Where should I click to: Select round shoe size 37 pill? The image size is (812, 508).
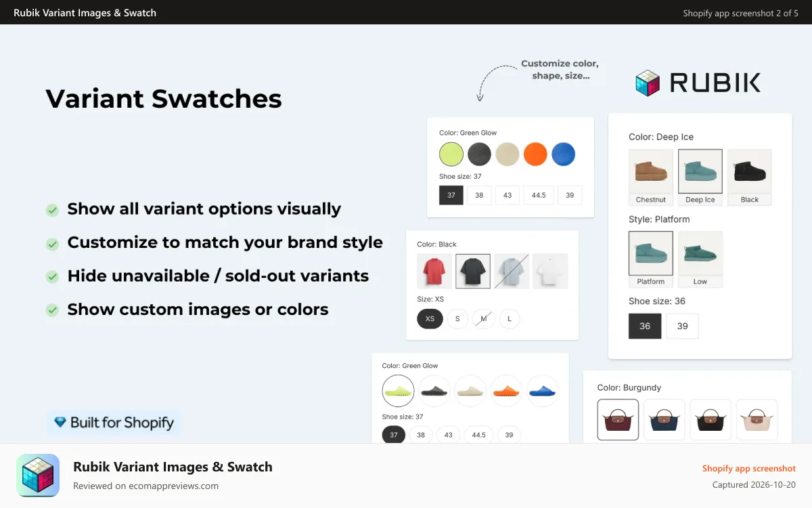pos(394,434)
